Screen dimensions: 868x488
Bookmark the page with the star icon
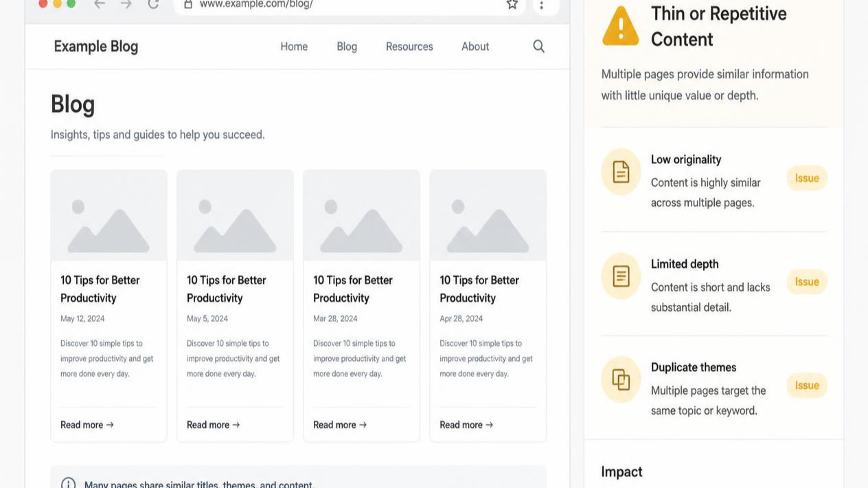[512, 4]
